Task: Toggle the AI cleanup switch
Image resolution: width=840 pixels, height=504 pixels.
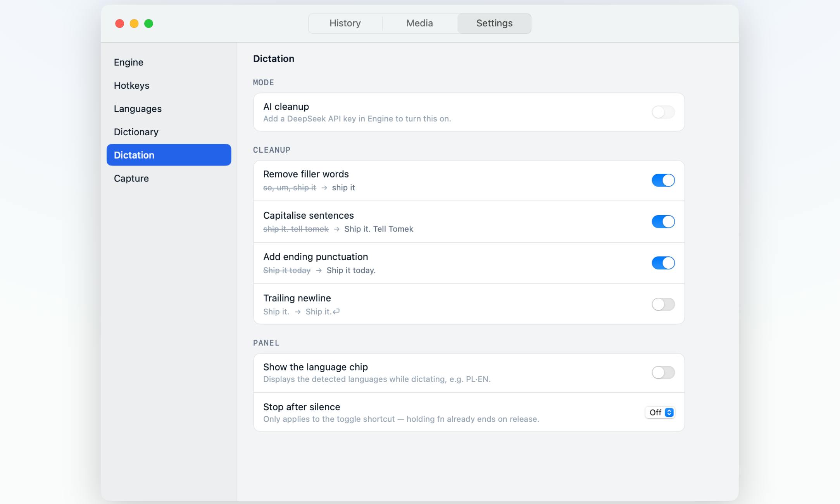Action: coord(663,112)
